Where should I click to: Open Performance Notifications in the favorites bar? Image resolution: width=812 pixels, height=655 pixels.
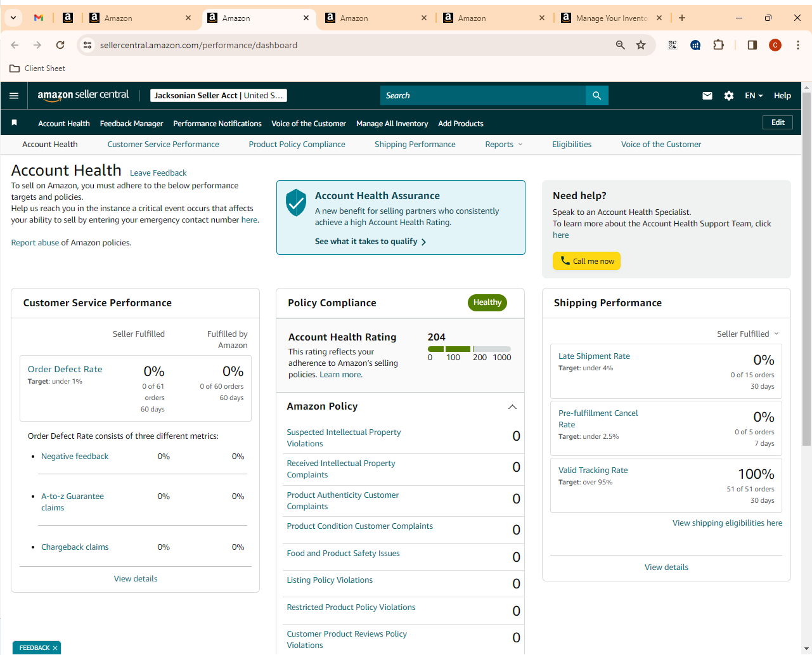tap(217, 124)
